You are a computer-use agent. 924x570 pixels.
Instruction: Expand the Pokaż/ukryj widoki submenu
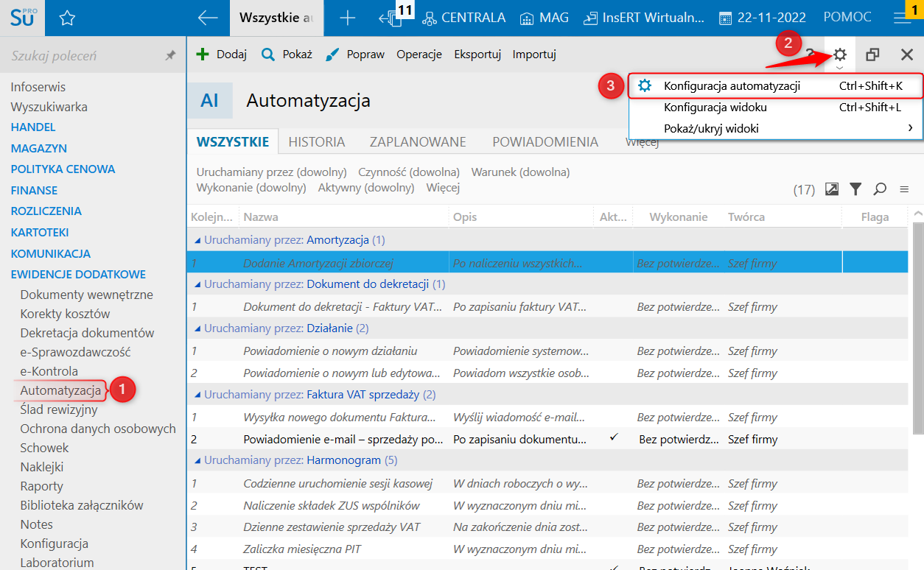[776, 128]
